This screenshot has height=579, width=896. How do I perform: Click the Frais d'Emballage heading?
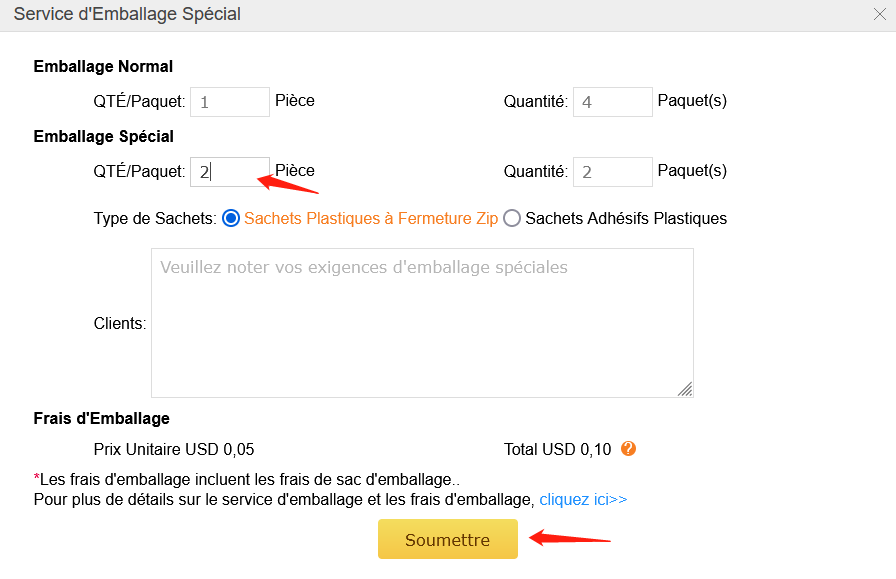pyautogui.click(x=102, y=418)
